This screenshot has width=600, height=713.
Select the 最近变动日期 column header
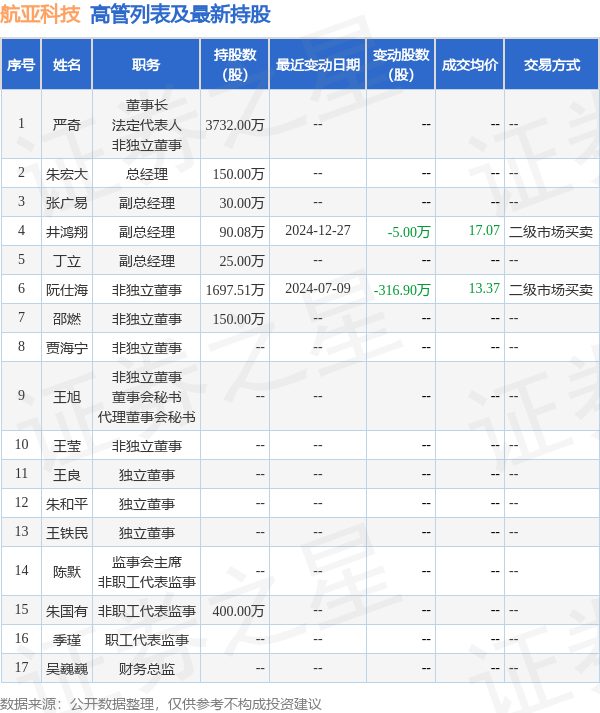coord(318,65)
